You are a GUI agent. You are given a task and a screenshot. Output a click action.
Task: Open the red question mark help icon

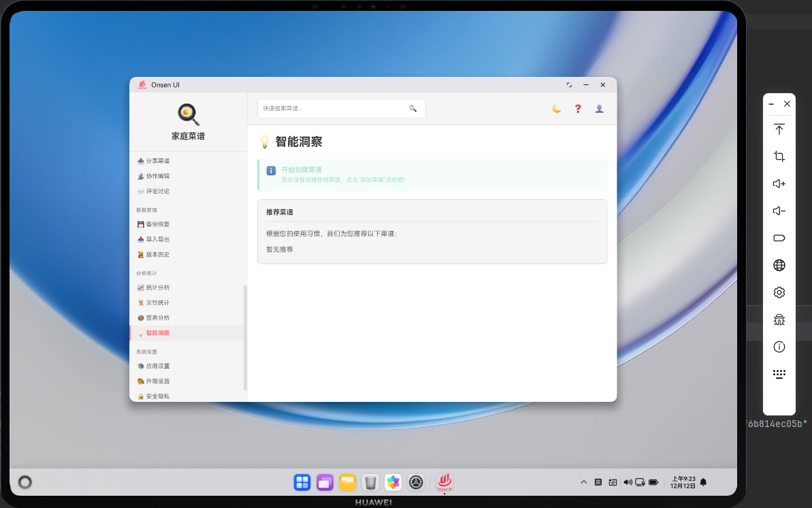coord(577,109)
